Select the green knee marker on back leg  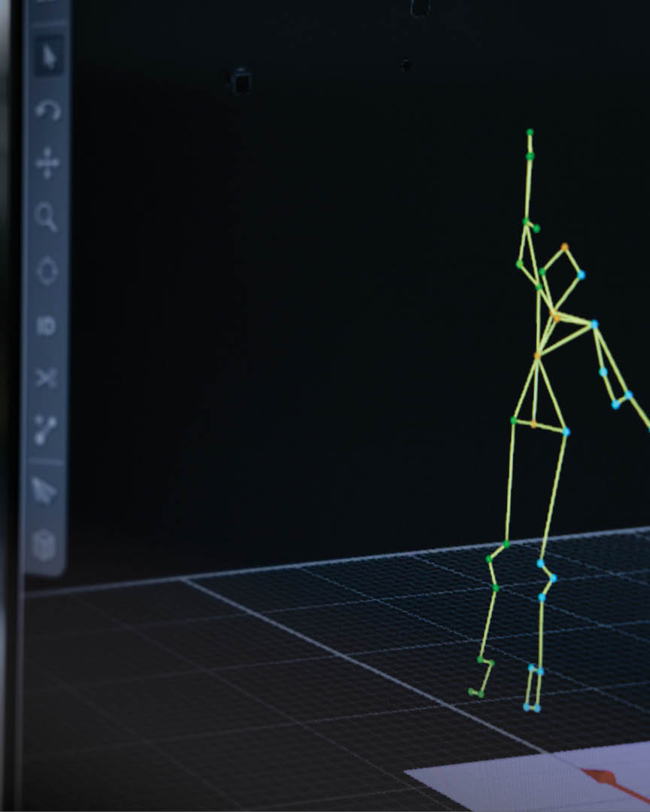tap(490, 559)
